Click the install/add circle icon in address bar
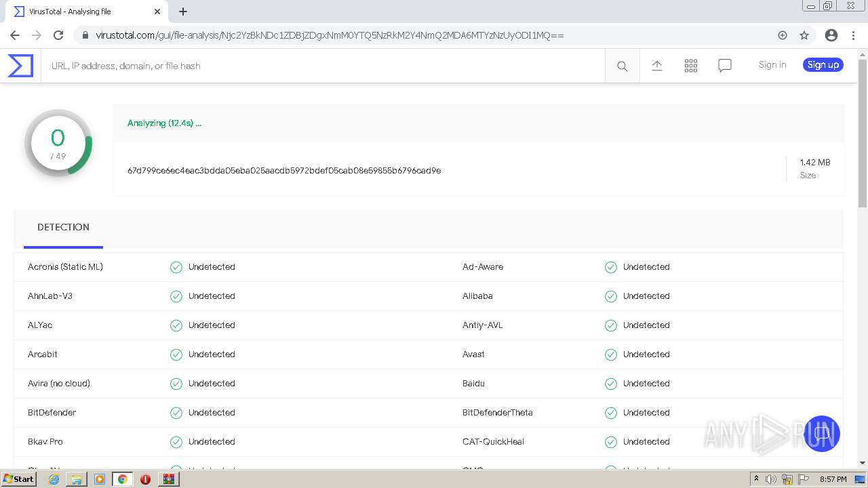The height and width of the screenshot is (488, 868). (x=783, y=35)
